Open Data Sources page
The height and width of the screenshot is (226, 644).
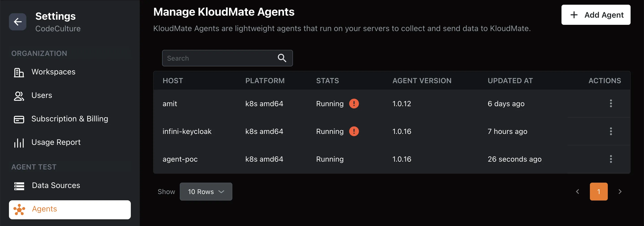70,186
